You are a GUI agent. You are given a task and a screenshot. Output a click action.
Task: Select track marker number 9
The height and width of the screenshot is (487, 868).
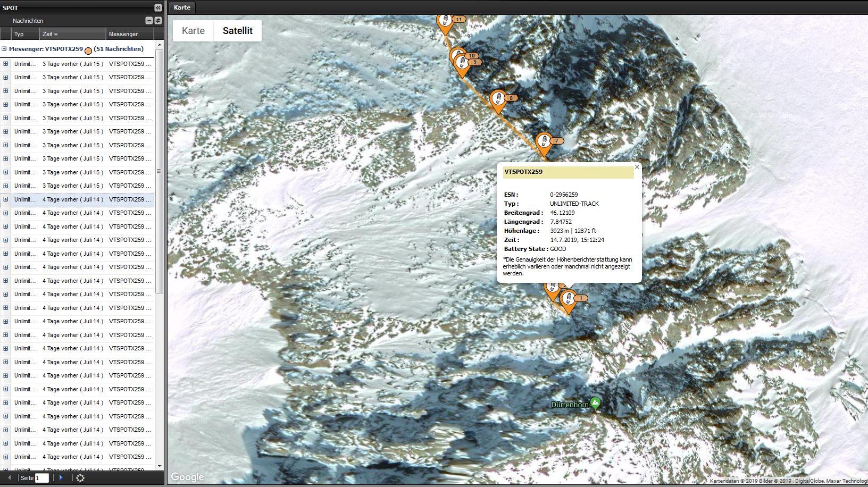463,66
